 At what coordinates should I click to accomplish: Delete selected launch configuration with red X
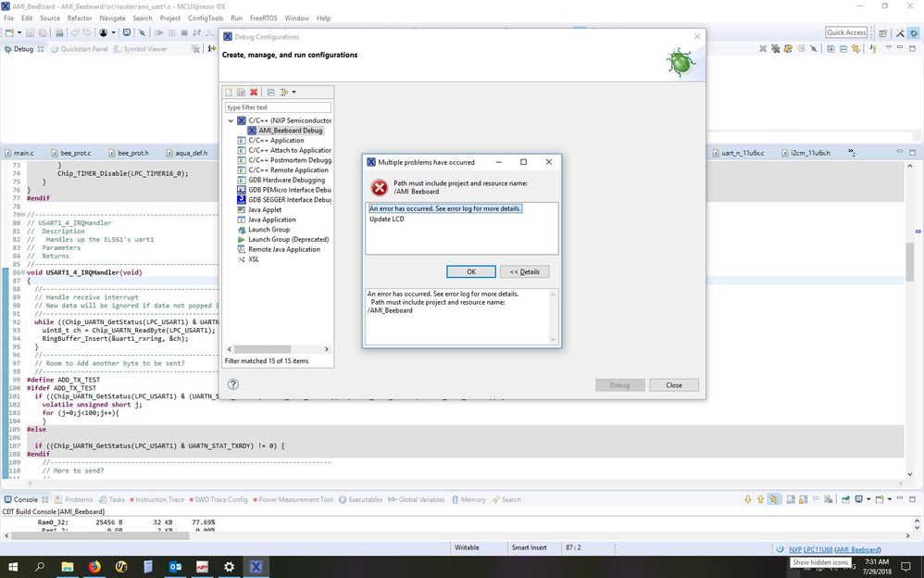click(x=254, y=92)
